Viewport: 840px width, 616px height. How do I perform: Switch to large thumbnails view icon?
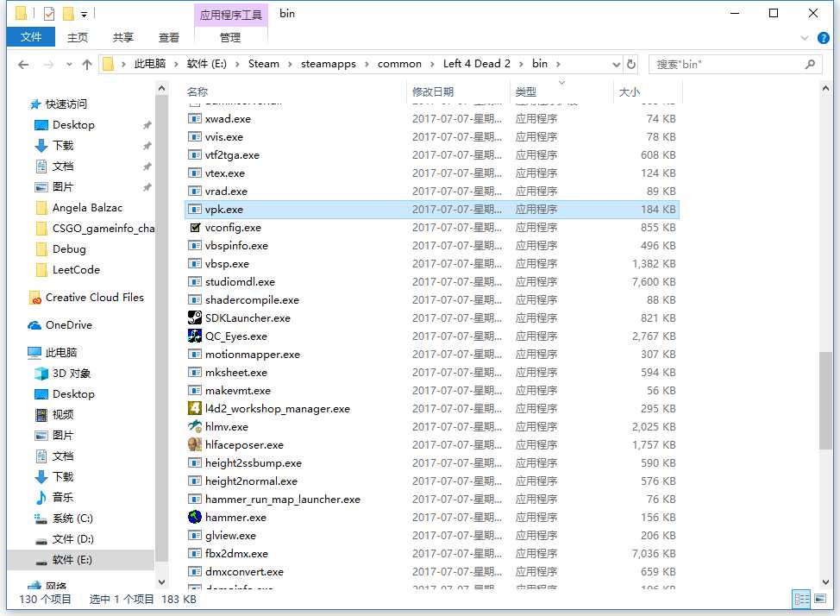point(820,599)
